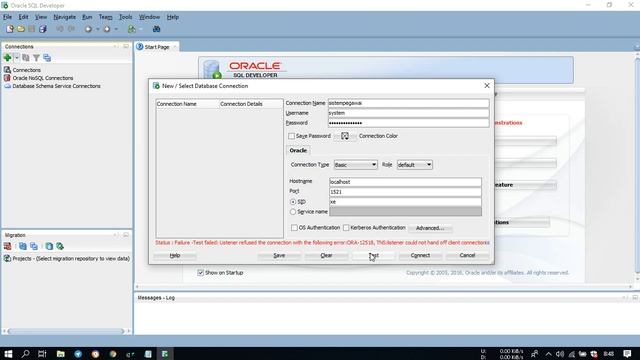Click the Refresh icon in Connections toolbar
640x360 pixels.
(x=26, y=58)
